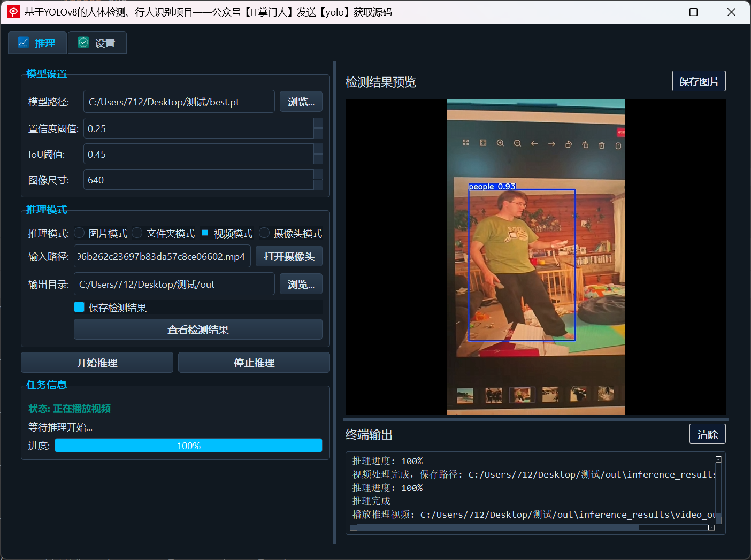The height and width of the screenshot is (560, 751).
Task: Click the zoom-in magnifier icon in preview
Action: 500,143
